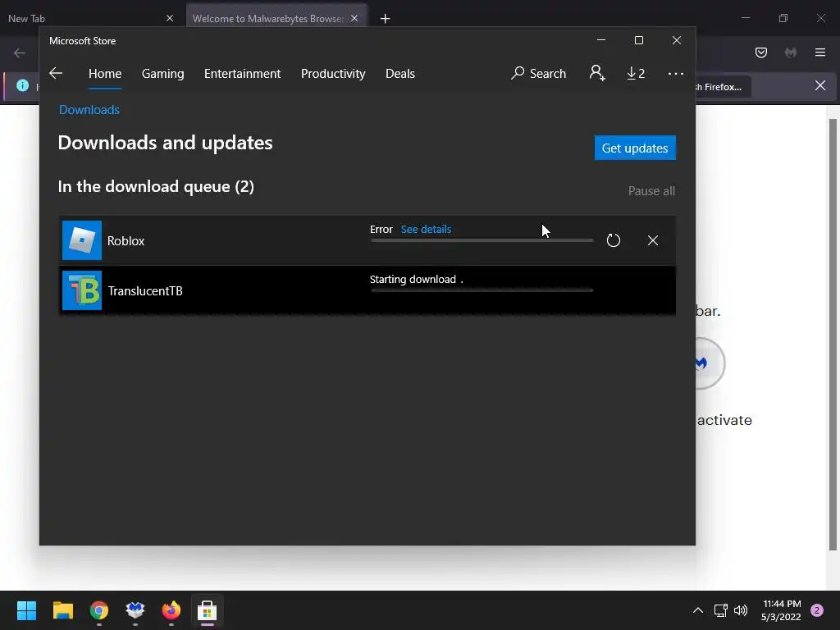
Task: Cancel the Roblox download
Action: [x=652, y=240]
